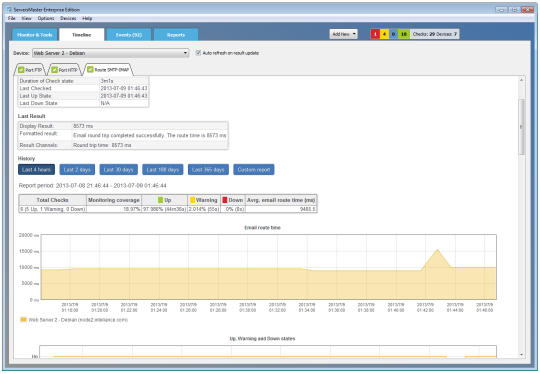The height and width of the screenshot is (374, 540).
Task: Click the ServersMaster application icon in title bar
Action: [9, 9]
